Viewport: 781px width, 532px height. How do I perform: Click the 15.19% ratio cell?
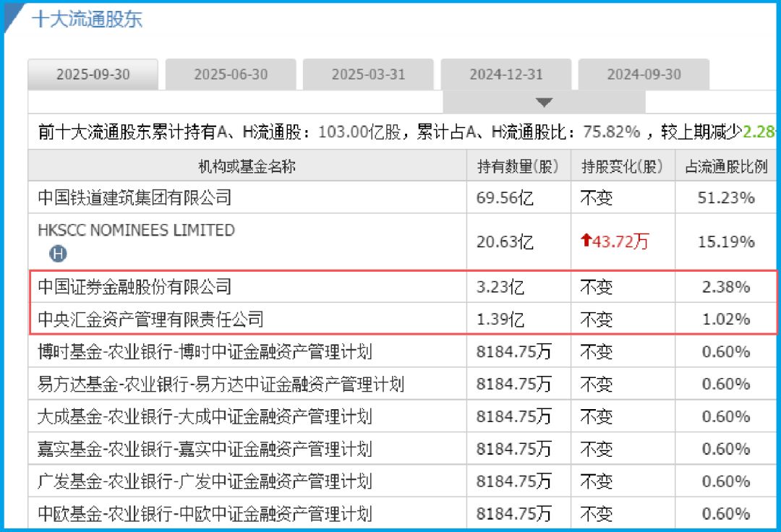[726, 242]
